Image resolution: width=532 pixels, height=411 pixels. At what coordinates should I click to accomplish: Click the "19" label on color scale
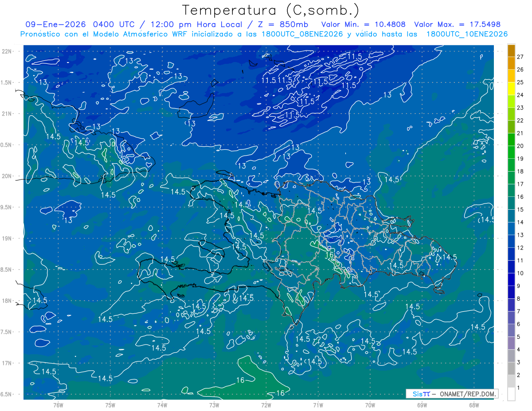coord(520,159)
